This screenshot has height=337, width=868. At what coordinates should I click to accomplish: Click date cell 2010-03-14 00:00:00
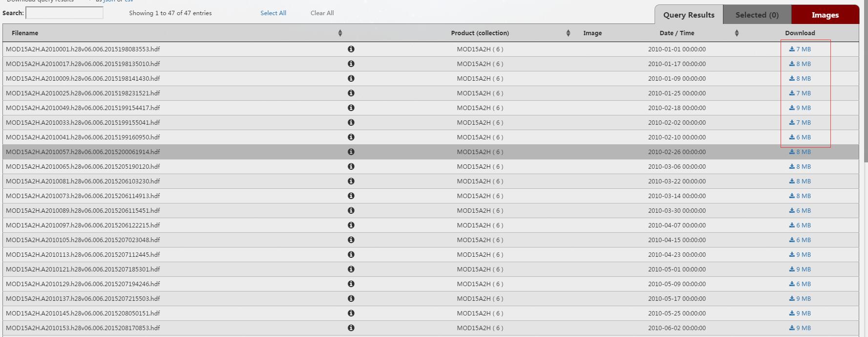(677, 196)
